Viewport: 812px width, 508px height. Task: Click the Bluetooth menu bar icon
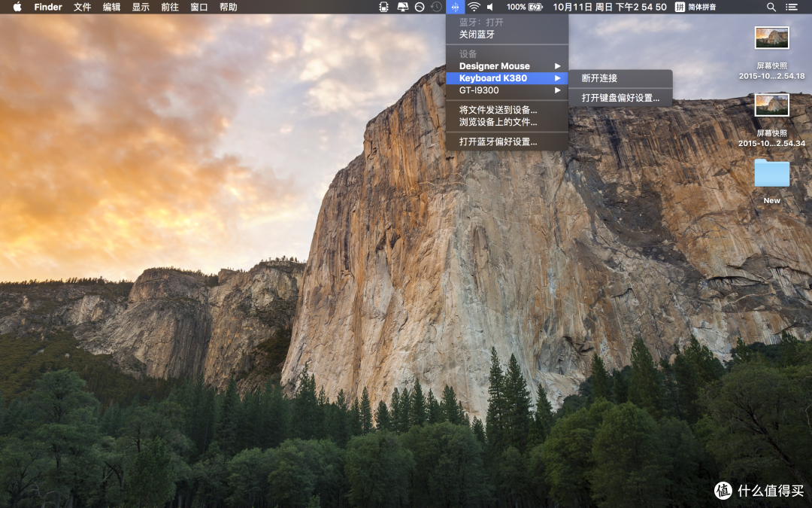pyautogui.click(x=455, y=7)
